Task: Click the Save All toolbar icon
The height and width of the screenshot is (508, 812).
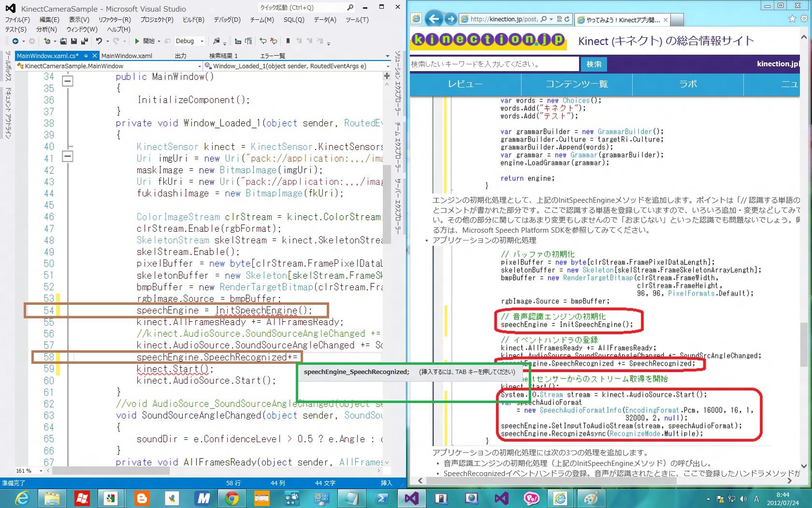Action: click(84, 41)
